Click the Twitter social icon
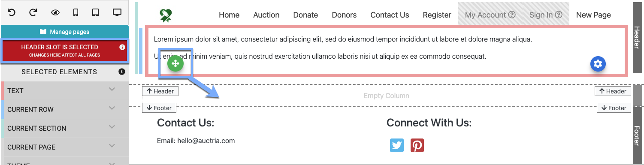The height and width of the screenshot is (165, 644). 397,145
